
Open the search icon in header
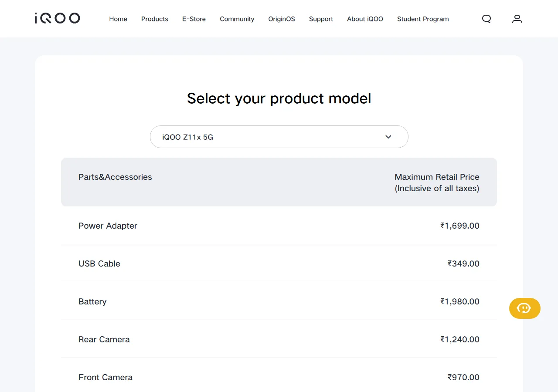(x=487, y=19)
